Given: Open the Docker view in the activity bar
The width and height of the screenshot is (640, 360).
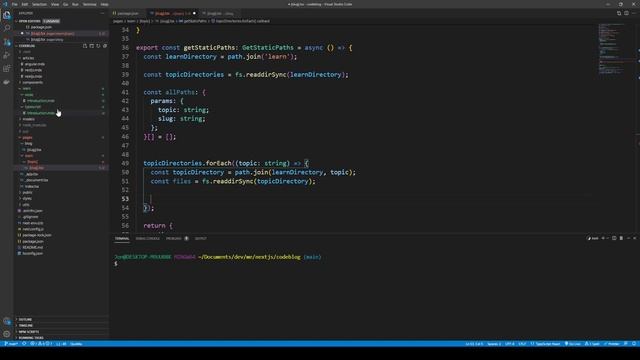Looking at the screenshot, I should (7, 82).
